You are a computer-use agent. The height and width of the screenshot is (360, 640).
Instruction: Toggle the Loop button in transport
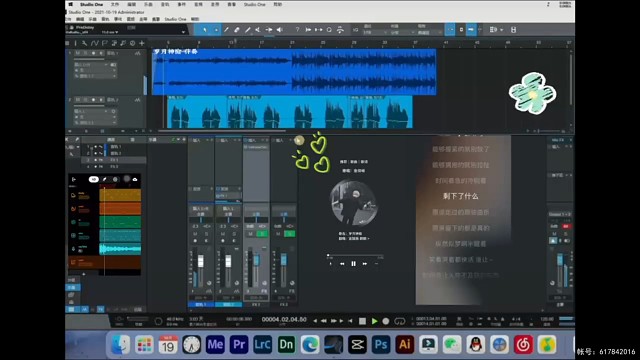[400, 321]
